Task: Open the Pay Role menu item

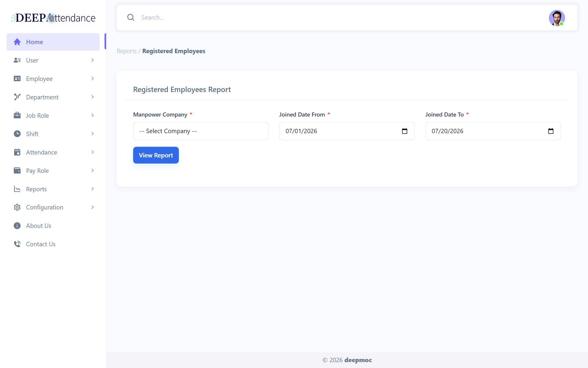Action: click(x=53, y=171)
